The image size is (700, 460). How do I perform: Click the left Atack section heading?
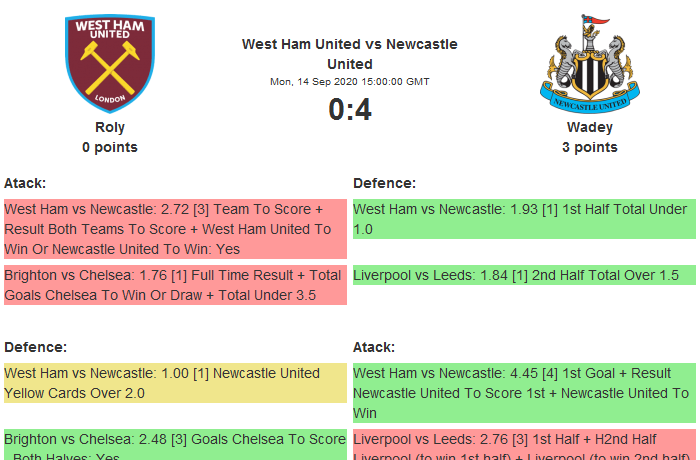click(25, 183)
